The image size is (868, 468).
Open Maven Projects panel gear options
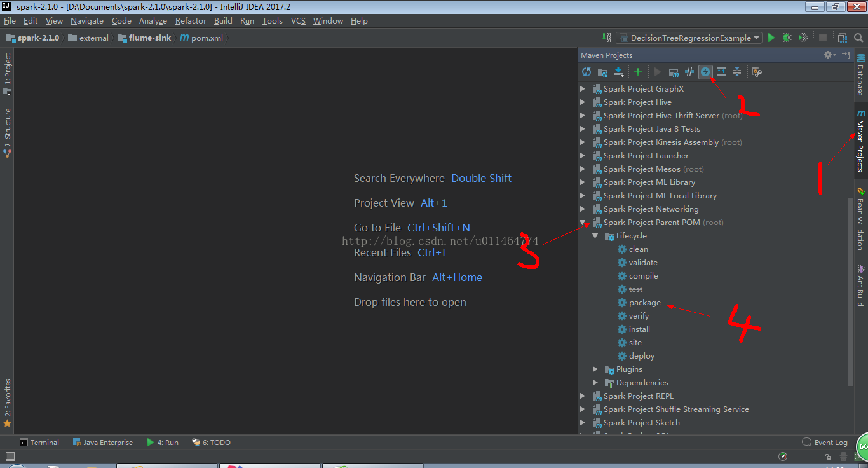830,55
